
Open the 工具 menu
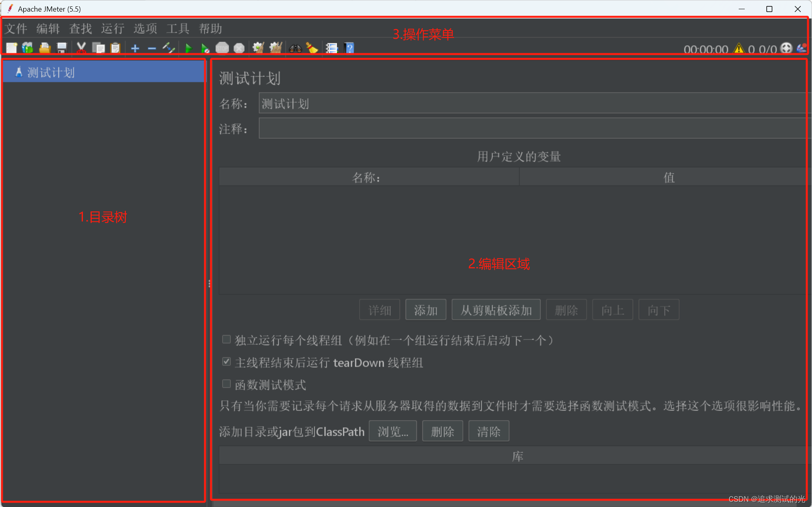(x=178, y=28)
